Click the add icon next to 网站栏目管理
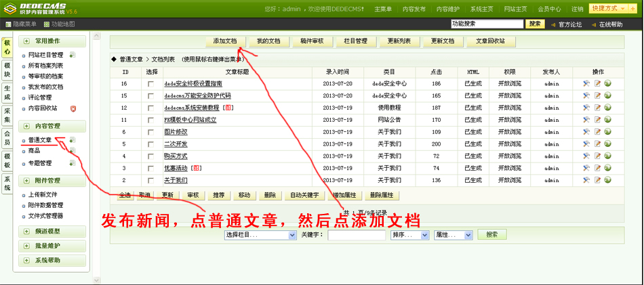The height and width of the screenshot is (285, 644). point(73,55)
